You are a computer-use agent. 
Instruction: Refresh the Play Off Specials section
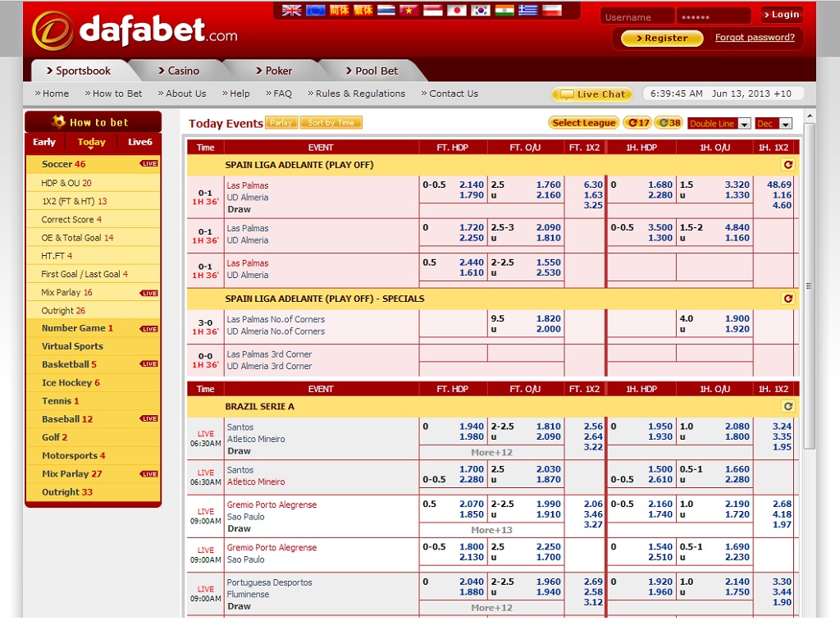pos(788,299)
